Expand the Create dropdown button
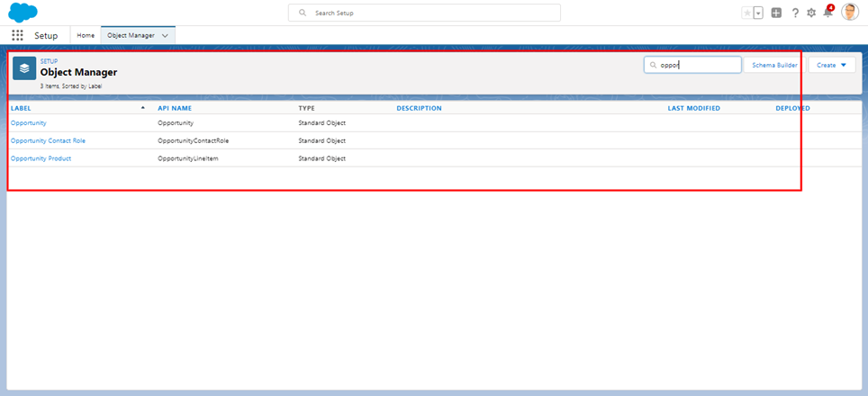The image size is (868, 396). click(831, 65)
